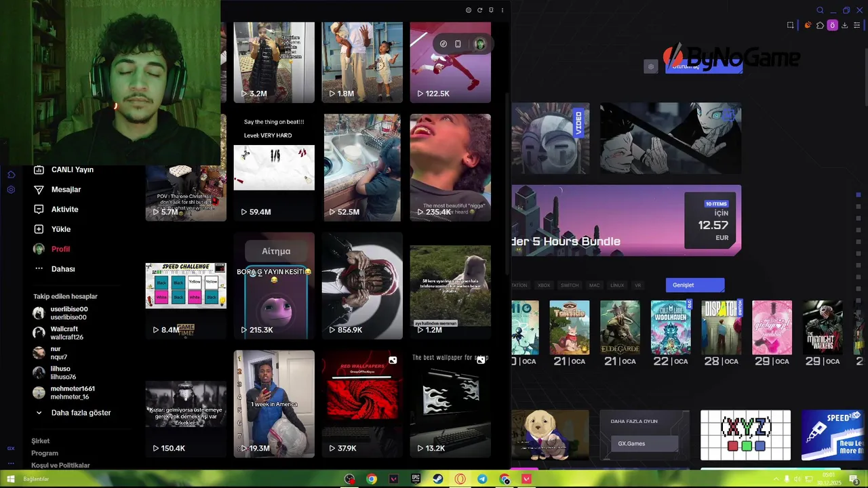The height and width of the screenshot is (488, 868).
Task: Select the XBOX platform tab
Action: tap(544, 285)
